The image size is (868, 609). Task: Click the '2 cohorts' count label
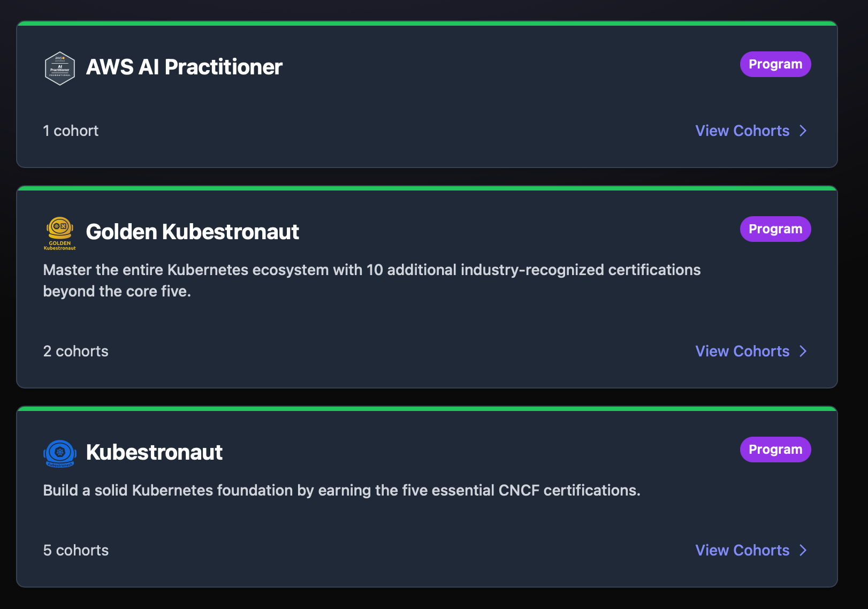click(75, 351)
